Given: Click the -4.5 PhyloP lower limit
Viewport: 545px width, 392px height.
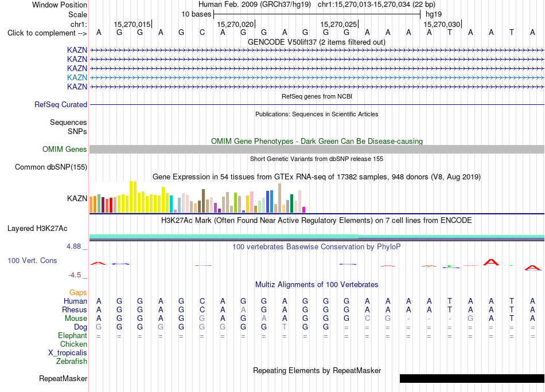Looking at the screenshot, I should tap(75, 275).
